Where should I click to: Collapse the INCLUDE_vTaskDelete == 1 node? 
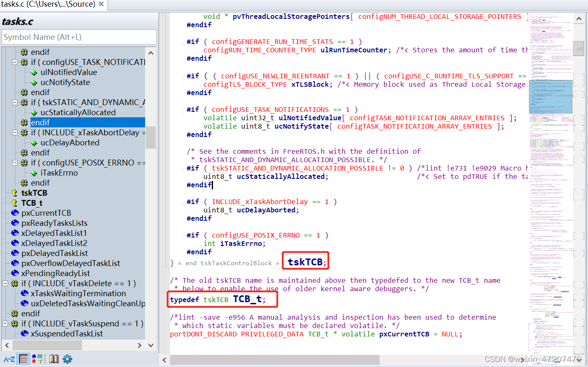pos(5,283)
